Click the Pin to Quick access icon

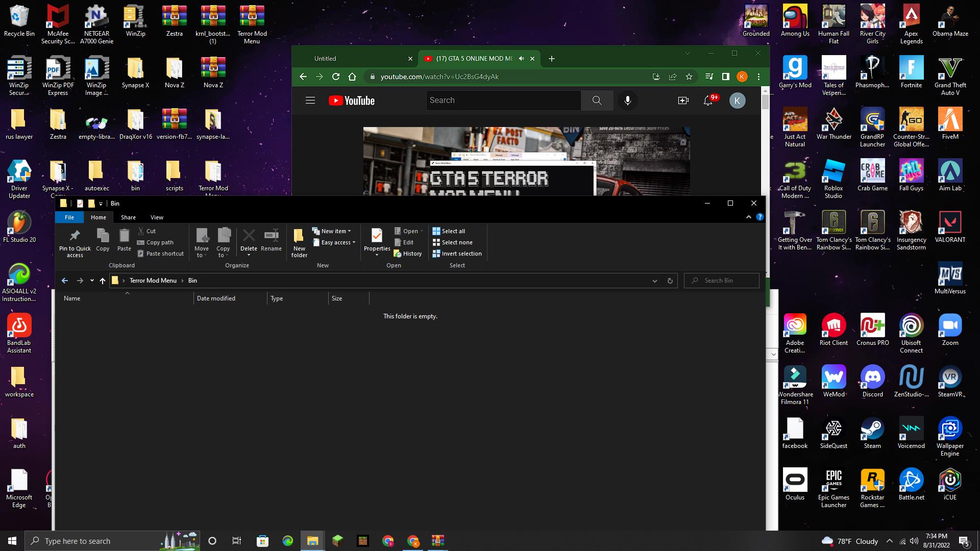[x=75, y=236]
